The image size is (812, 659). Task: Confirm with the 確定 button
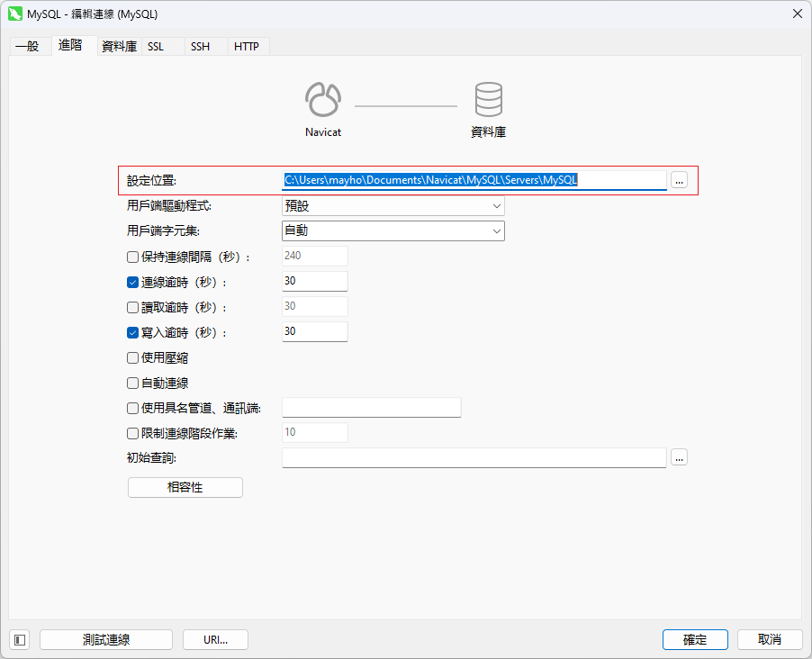click(x=695, y=640)
